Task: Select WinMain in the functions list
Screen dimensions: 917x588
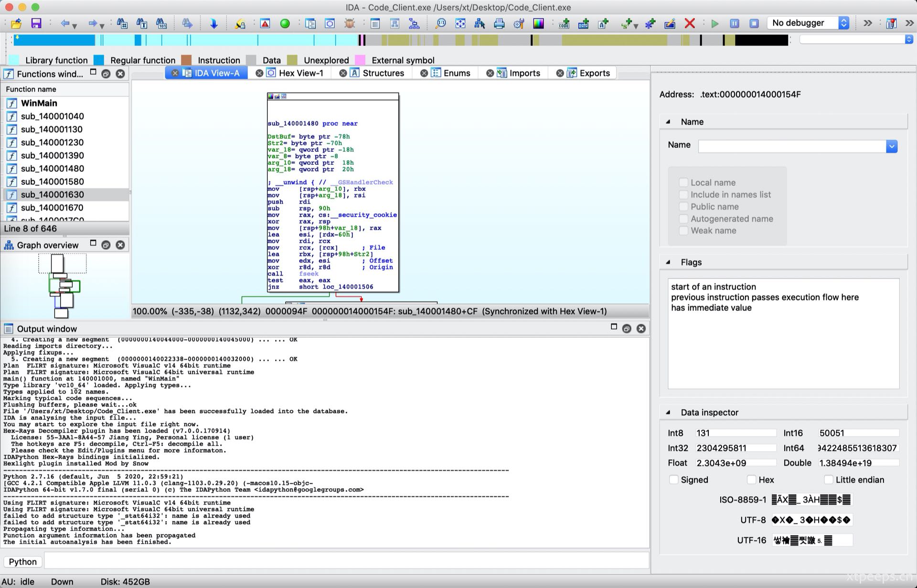Action: pos(39,103)
